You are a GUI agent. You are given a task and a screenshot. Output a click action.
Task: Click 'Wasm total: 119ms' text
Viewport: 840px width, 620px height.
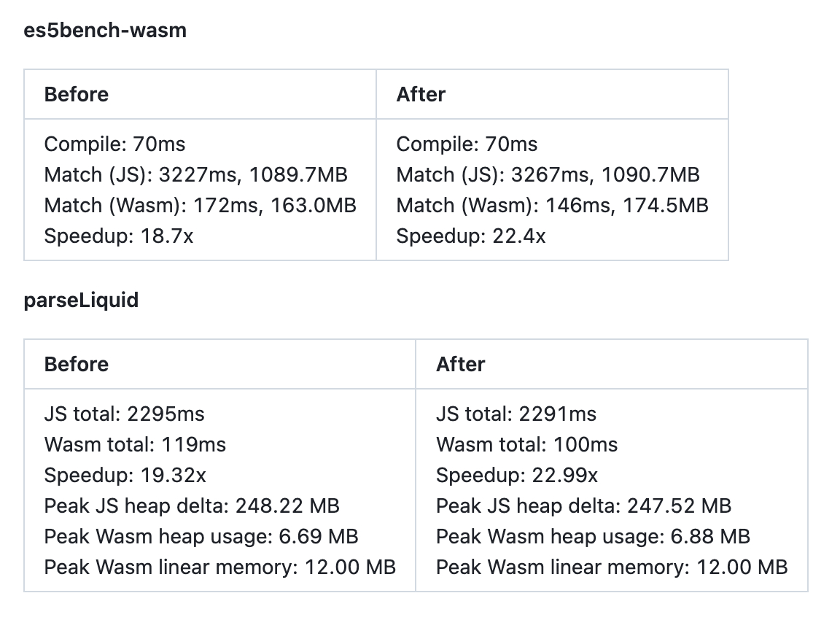(x=135, y=445)
